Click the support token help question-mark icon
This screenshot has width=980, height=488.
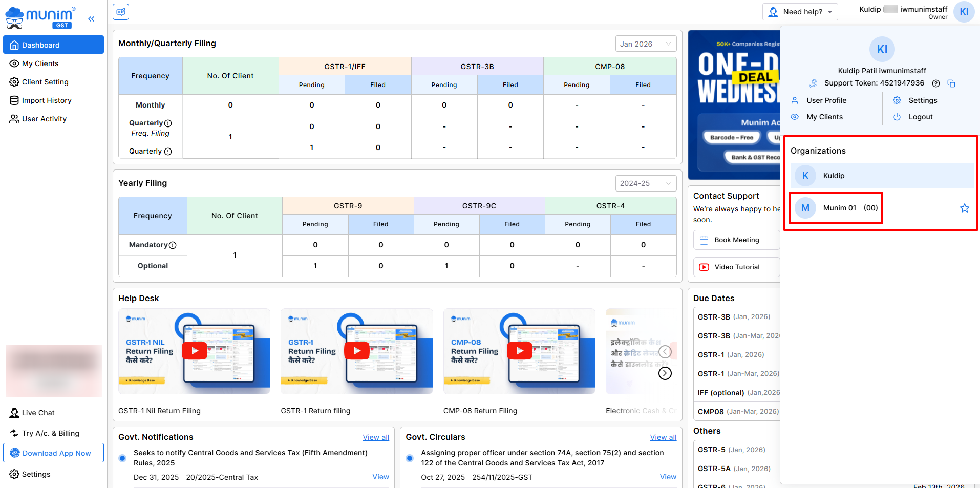click(x=936, y=83)
